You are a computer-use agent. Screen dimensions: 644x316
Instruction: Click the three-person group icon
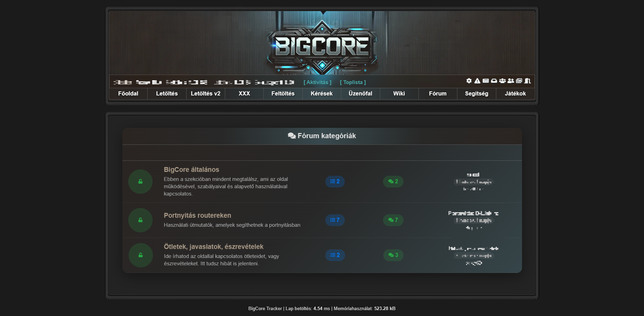point(502,81)
